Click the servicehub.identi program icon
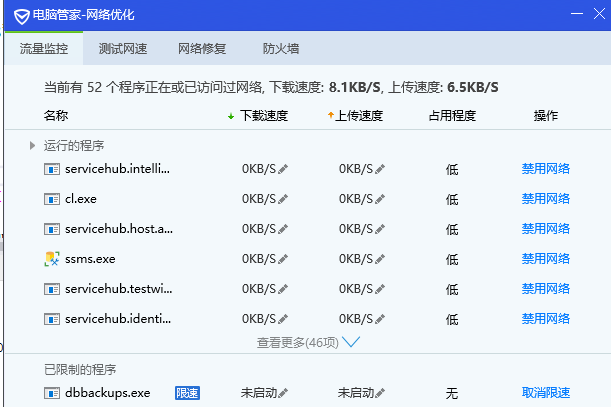Screen dimensions: 611x407 click(x=52, y=319)
